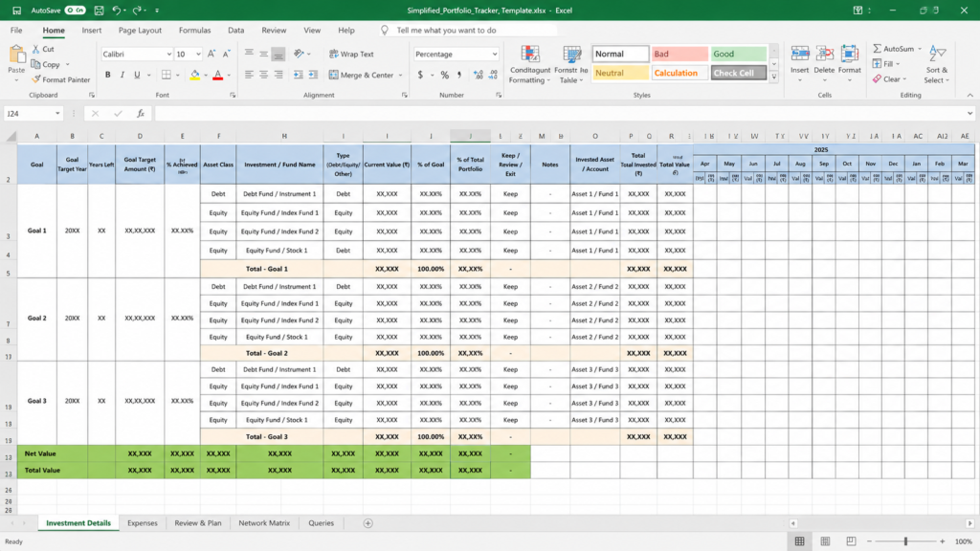Toggle Bold formatting

[107, 75]
